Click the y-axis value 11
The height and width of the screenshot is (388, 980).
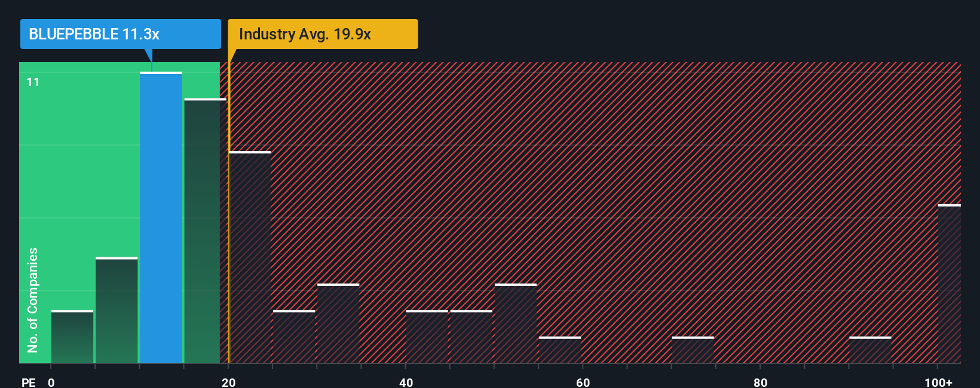pyautogui.click(x=33, y=82)
